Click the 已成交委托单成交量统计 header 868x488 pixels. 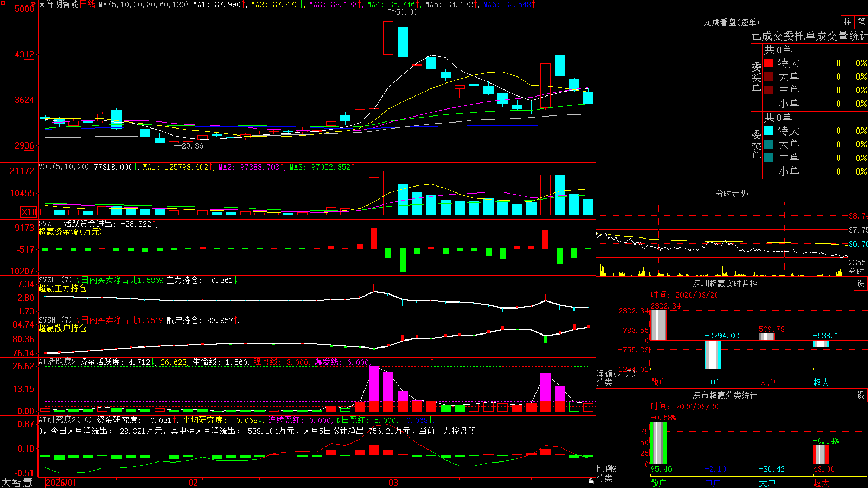tap(809, 36)
